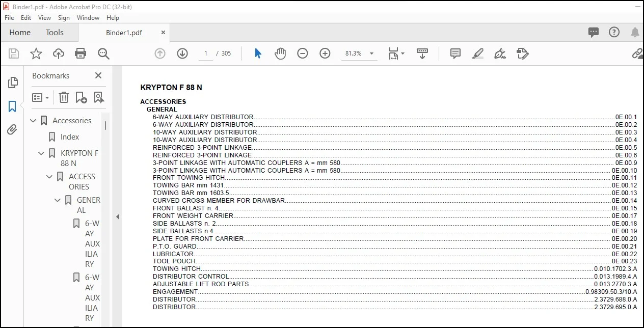The image size is (644, 328).
Task: Zoom out with minus icon
Action: pyautogui.click(x=303, y=53)
